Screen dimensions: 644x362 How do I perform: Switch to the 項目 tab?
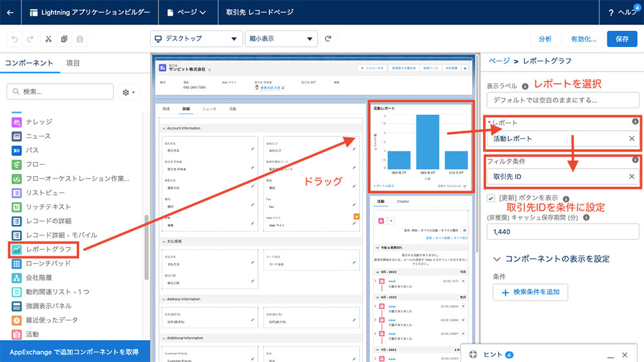73,62
